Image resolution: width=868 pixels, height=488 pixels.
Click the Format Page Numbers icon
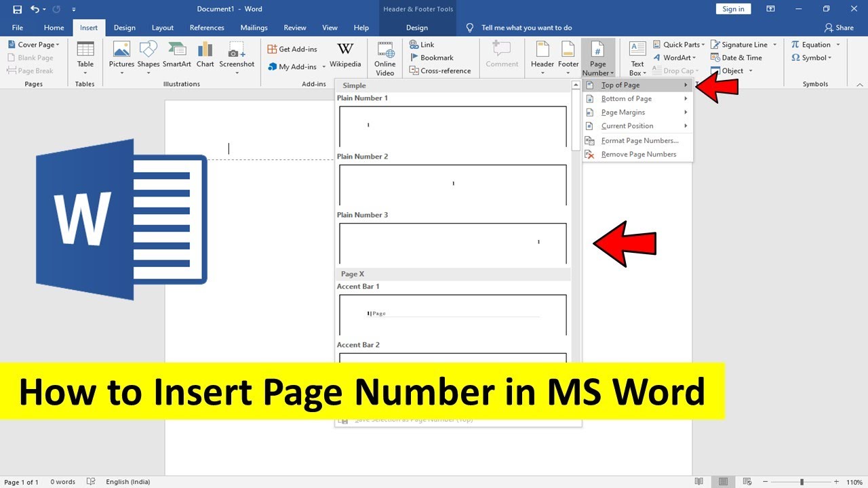[589, 141]
